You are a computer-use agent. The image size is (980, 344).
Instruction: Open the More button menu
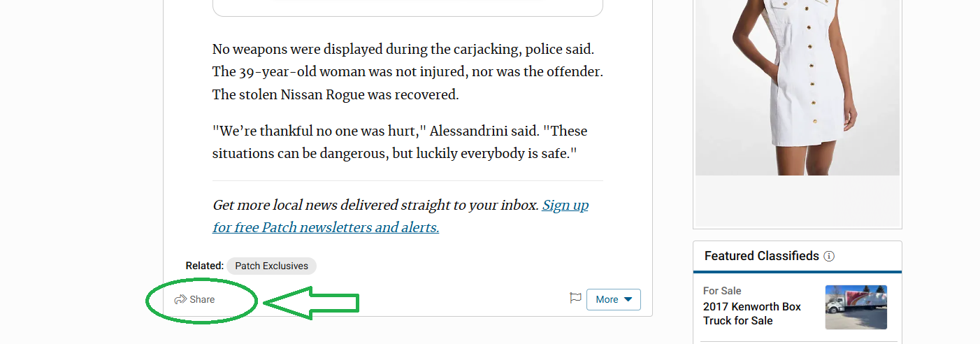[614, 299]
